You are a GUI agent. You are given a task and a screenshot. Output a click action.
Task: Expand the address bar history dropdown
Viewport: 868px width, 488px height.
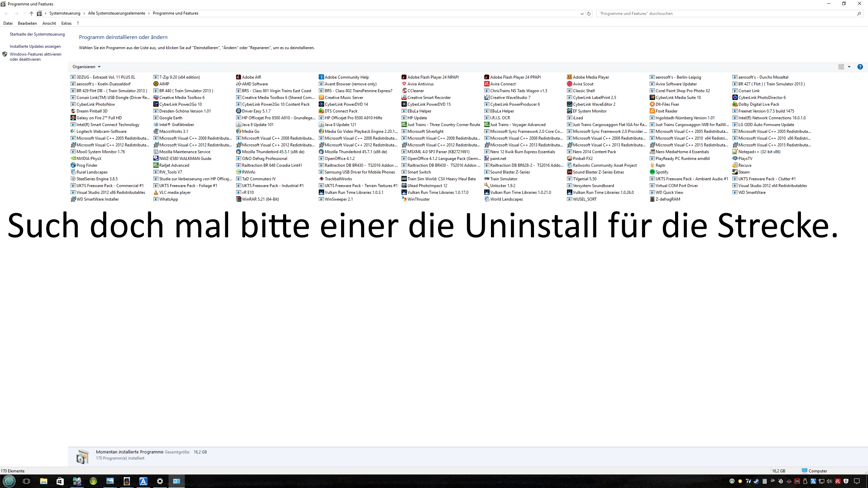pos(582,14)
